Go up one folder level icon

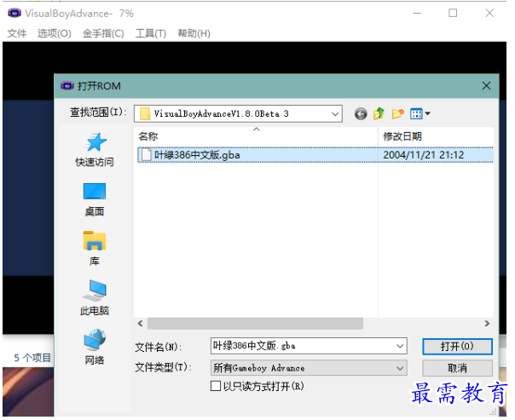click(x=379, y=114)
